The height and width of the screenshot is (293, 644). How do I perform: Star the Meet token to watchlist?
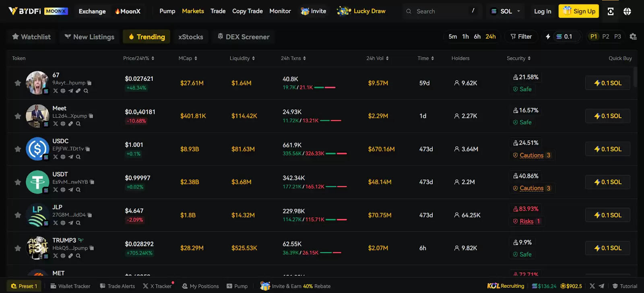tap(18, 116)
